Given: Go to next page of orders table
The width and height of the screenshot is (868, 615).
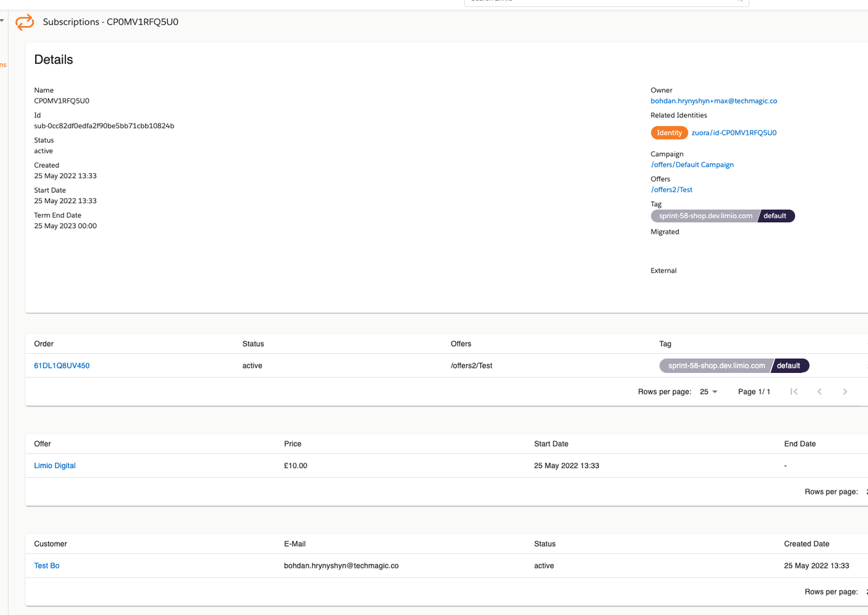Looking at the screenshot, I should [844, 391].
